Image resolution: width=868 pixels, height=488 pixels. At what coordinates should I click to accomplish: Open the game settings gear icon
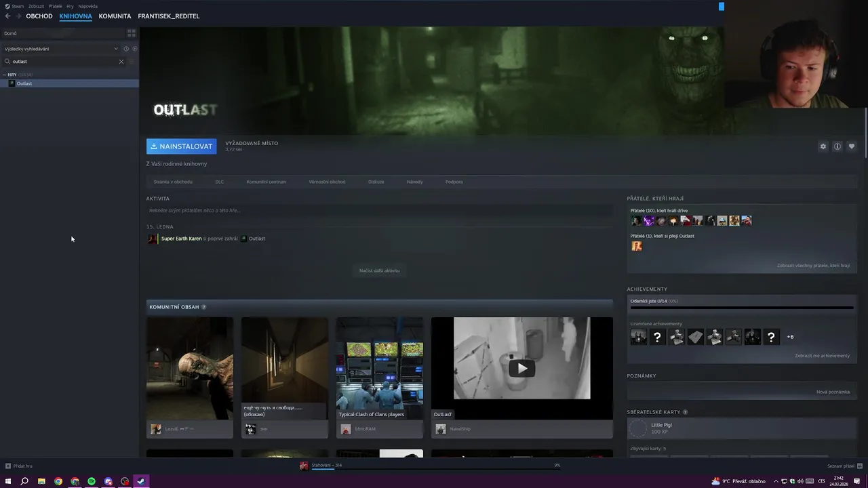point(823,146)
